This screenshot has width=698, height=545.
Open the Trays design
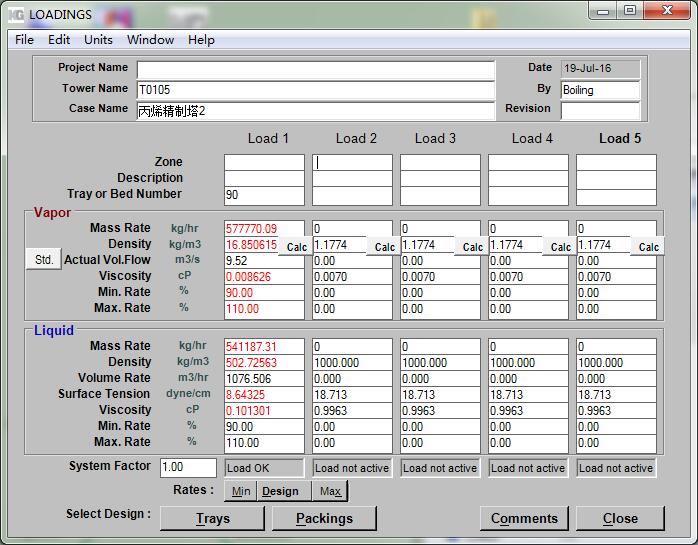click(x=212, y=518)
